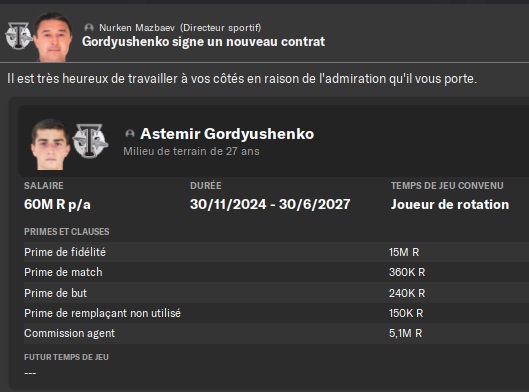Click headline 'Gordyushenko signe un nouveau contrat'
This screenshot has width=529, height=392.
pos(203,42)
